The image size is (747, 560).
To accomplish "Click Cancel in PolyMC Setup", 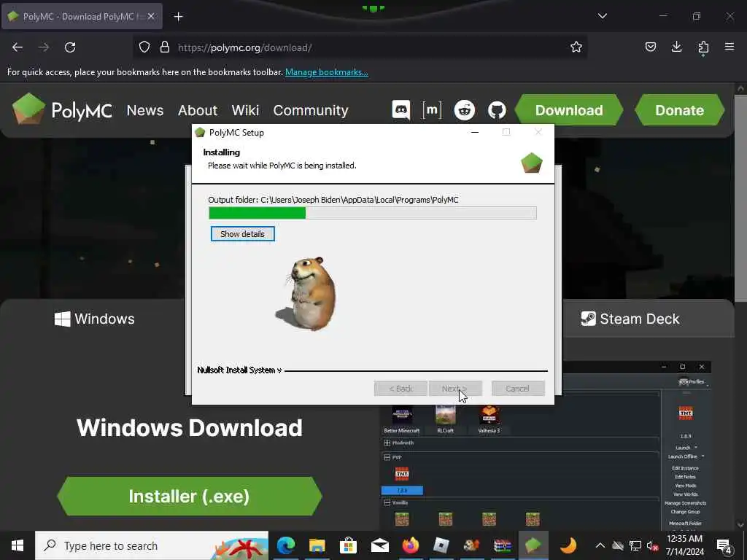I will (x=518, y=389).
